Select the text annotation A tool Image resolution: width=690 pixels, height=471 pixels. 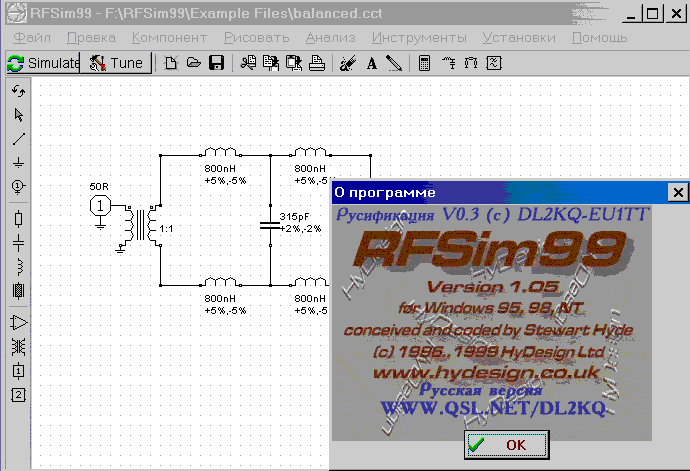click(372, 63)
